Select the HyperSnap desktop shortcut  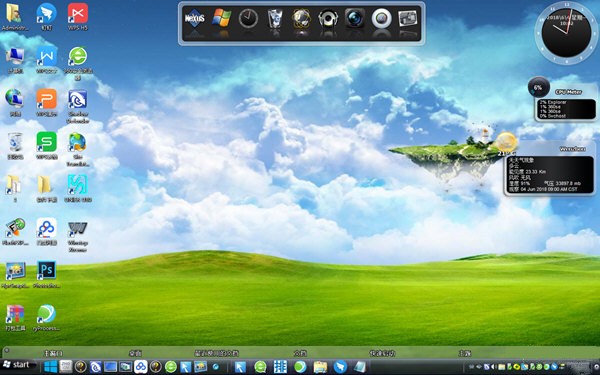pyautogui.click(x=15, y=271)
